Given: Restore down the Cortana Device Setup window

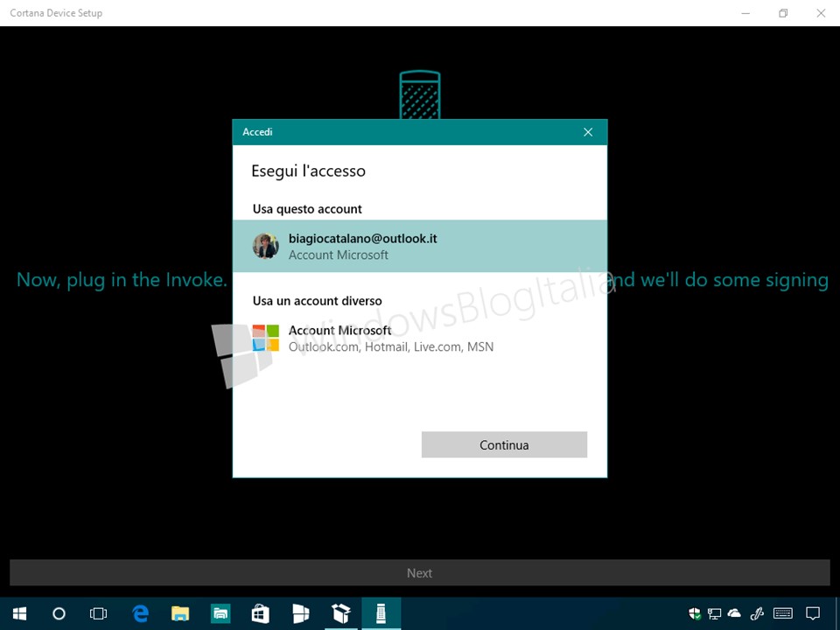Looking at the screenshot, I should (783, 13).
